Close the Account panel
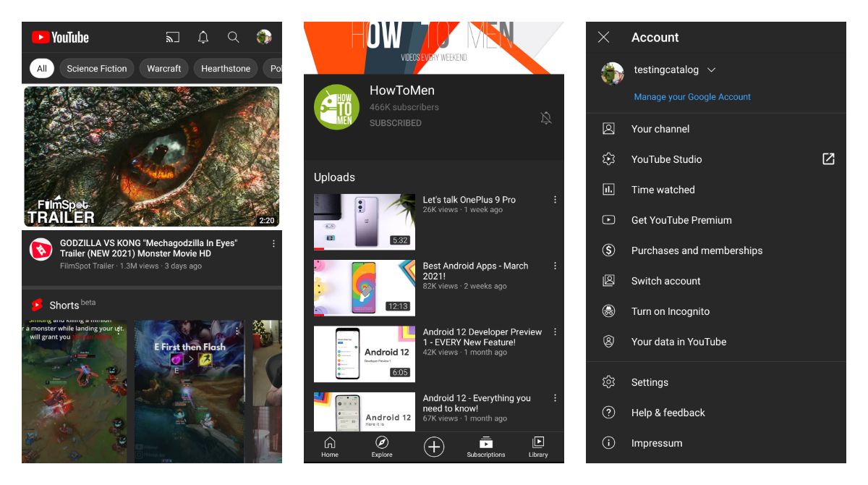 (604, 37)
